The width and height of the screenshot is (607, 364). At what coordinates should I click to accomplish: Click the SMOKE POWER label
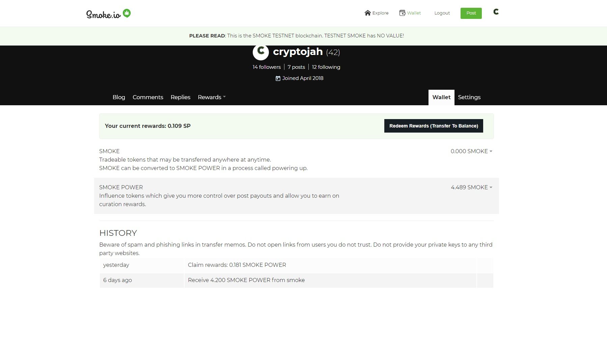tap(121, 187)
